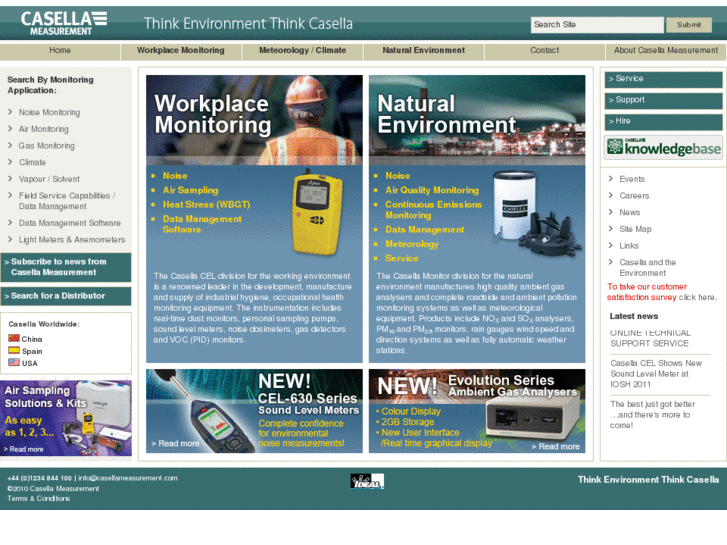Screen dimensions: 727x545
Task: Open Field Service Capabilities / Data Management
Action: 67,201
